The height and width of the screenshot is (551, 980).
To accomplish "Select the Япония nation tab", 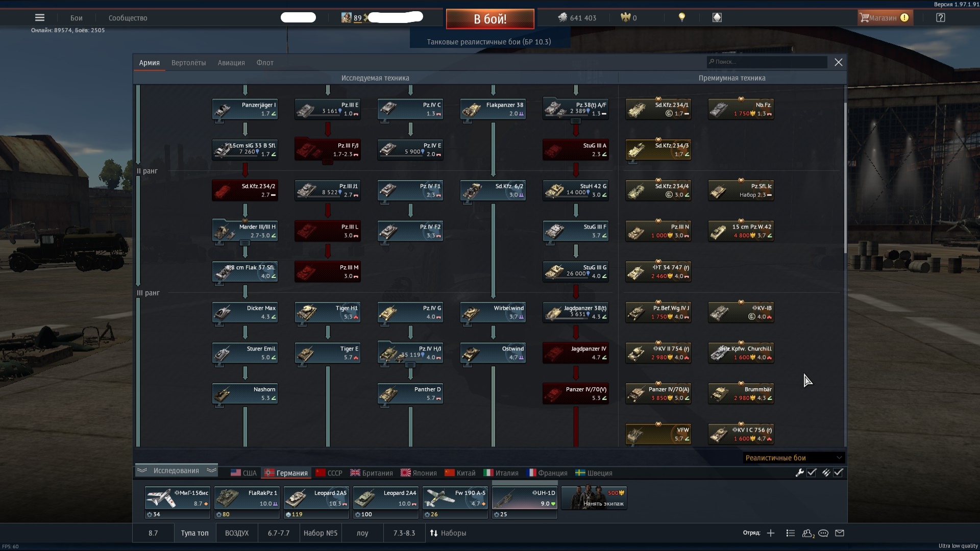I will [419, 473].
